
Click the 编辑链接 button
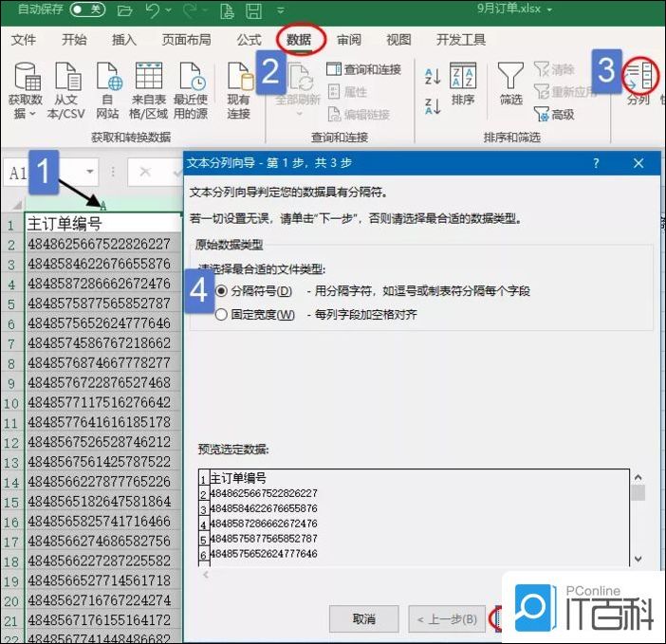(359, 114)
